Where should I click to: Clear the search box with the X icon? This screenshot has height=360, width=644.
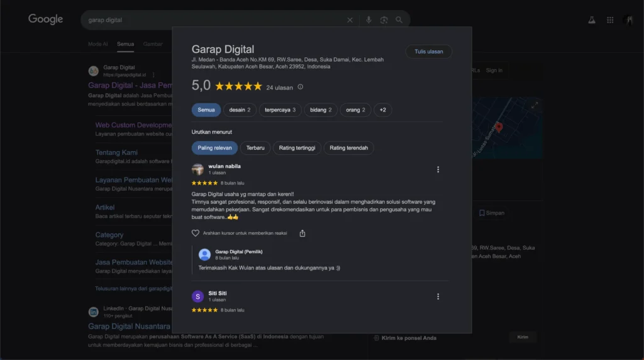pyautogui.click(x=350, y=20)
